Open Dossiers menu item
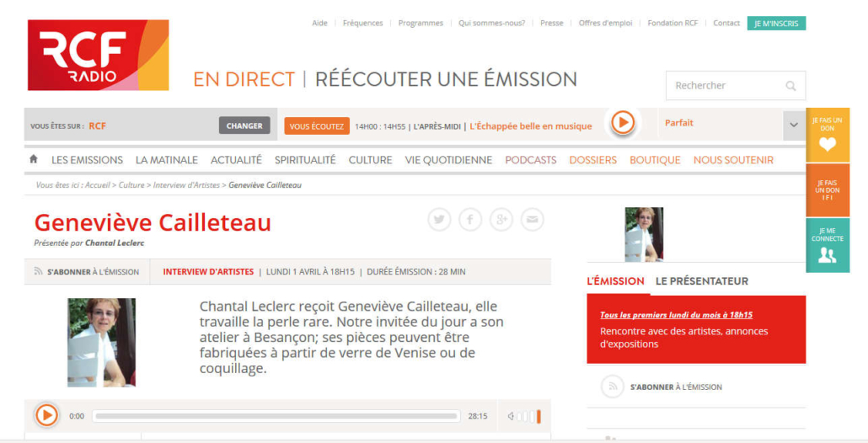The height and width of the screenshot is (443, 868). coord(593,160)
